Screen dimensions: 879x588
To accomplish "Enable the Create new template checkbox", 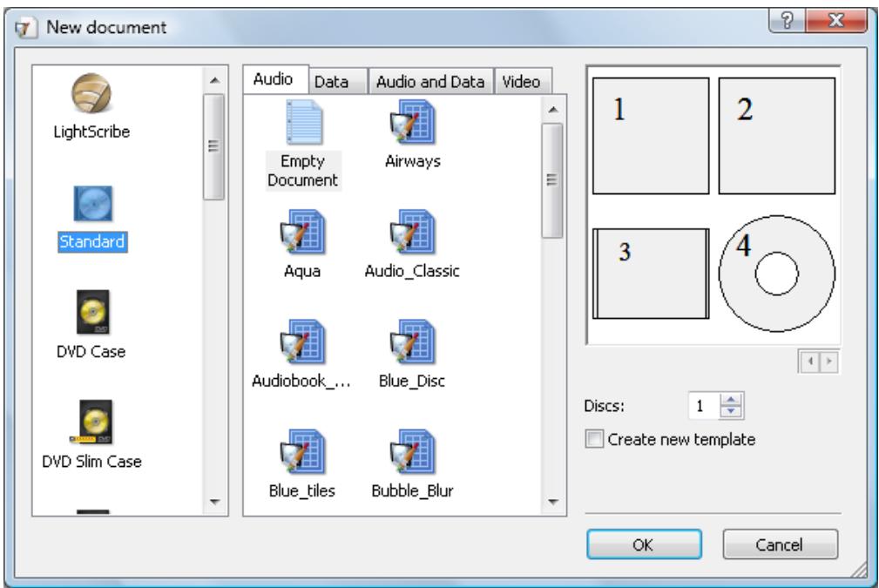I will pos(594,439).
